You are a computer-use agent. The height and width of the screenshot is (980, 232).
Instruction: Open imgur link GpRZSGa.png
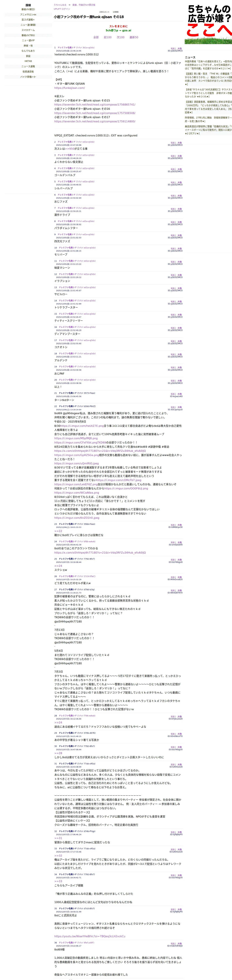77,455
